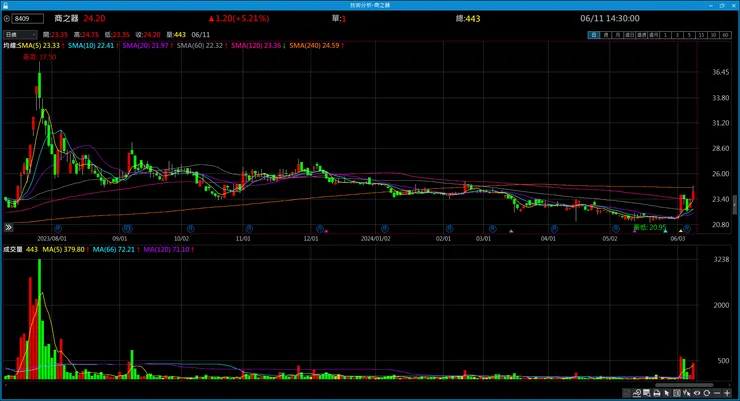Click the 成交量 volume panel title
The width and height of the screenshot is (740, 401).
point(13,249)
